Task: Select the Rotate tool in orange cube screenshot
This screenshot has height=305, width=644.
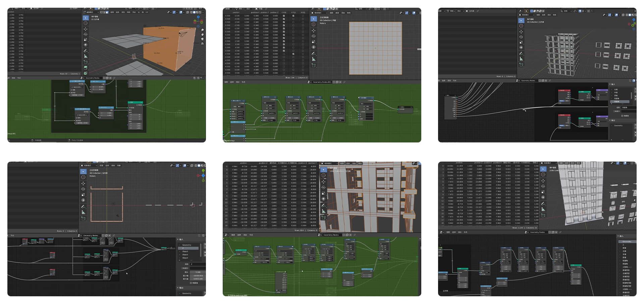Action: [x=86, y=34]
